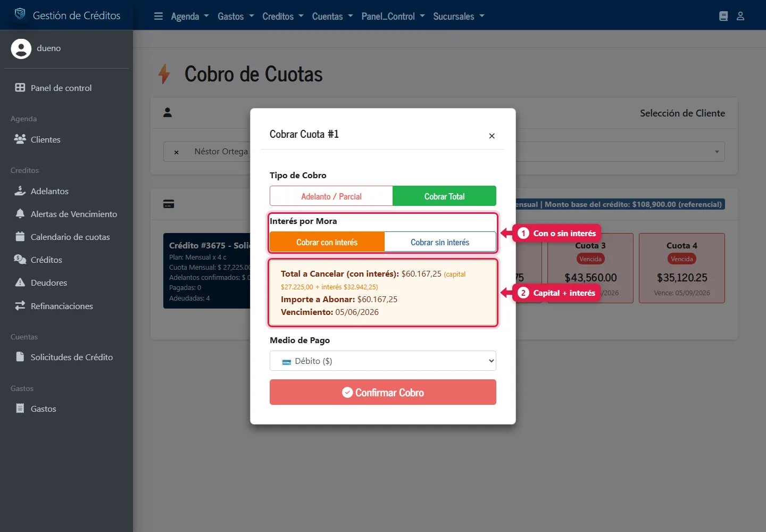Click the Clientes people icon
This screenshot has height=532, width=766.
20,139
